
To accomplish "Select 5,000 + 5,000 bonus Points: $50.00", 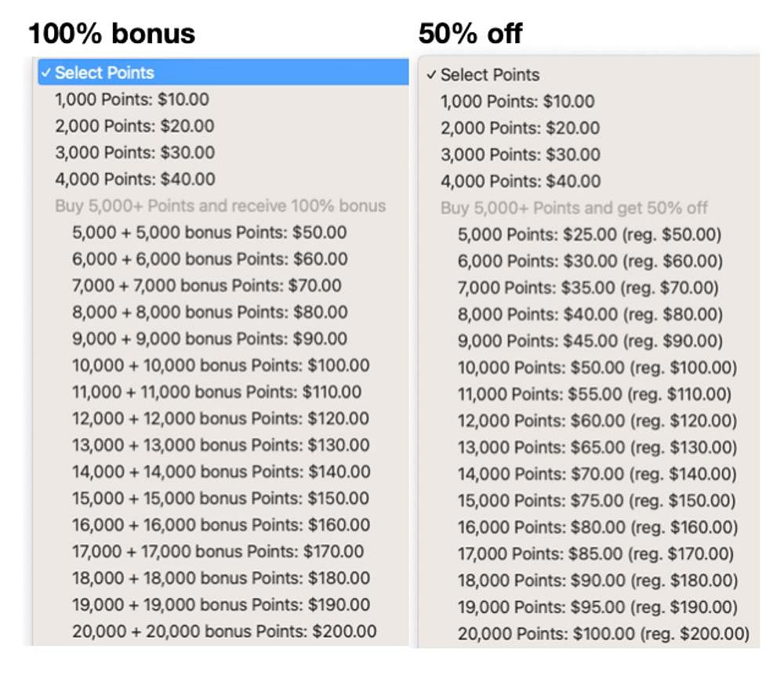I will [209, 233].
